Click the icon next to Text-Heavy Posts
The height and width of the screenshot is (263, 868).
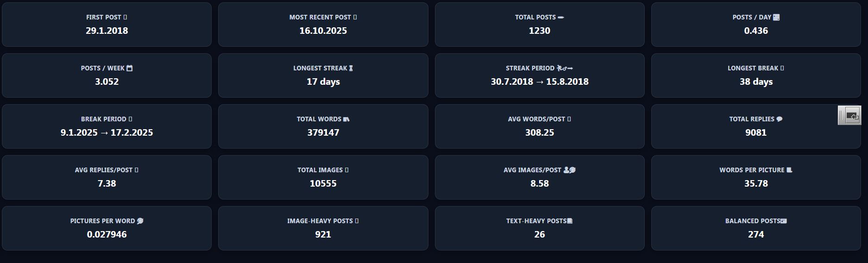click(570, 221)
